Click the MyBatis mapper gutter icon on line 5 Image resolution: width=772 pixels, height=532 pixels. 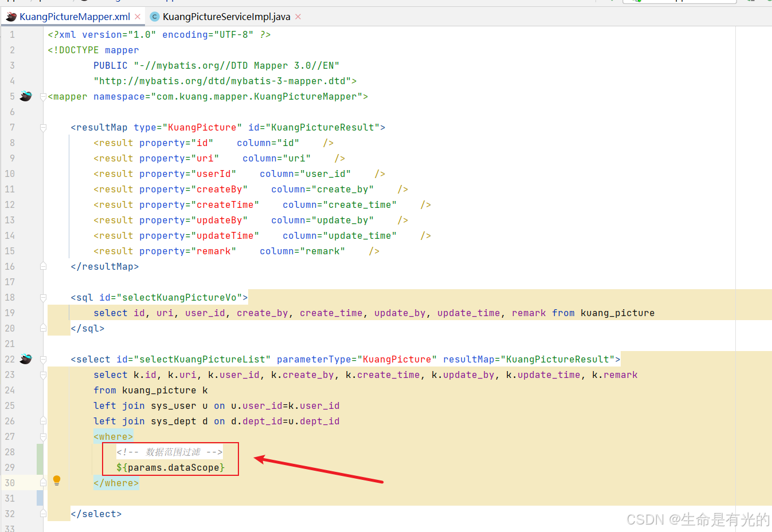point(26,96)
